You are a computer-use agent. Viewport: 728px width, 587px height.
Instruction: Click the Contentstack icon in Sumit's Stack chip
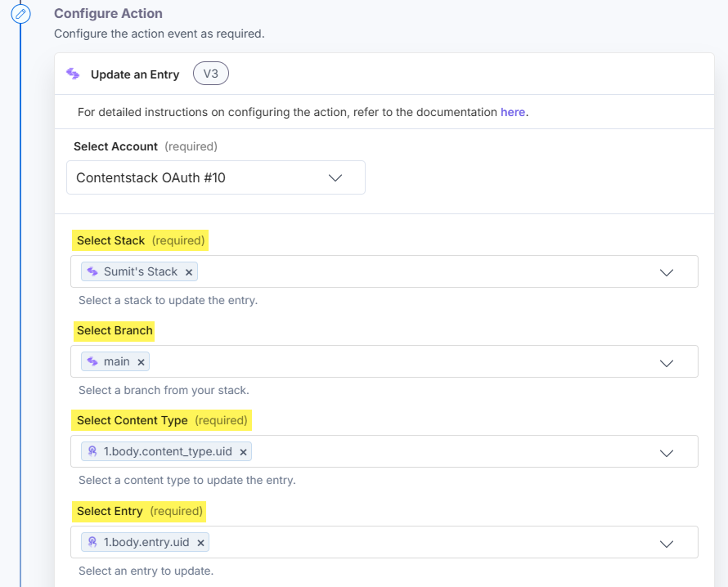click(x=92, y=272)
